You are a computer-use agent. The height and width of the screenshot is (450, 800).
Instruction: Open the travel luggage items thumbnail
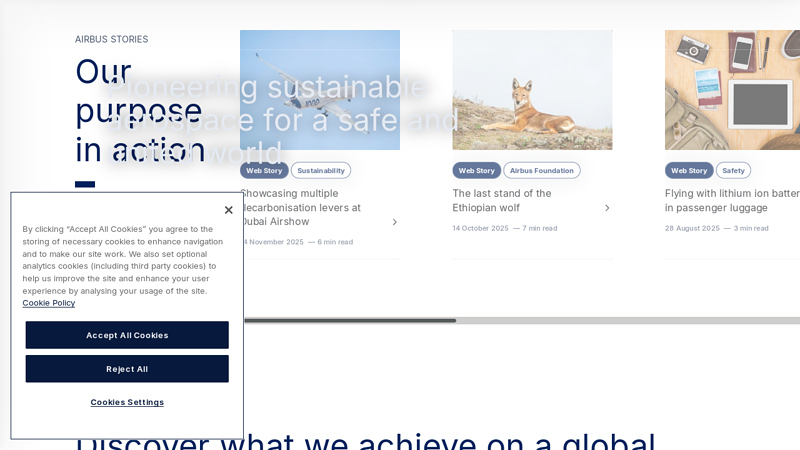pos(732,90)
